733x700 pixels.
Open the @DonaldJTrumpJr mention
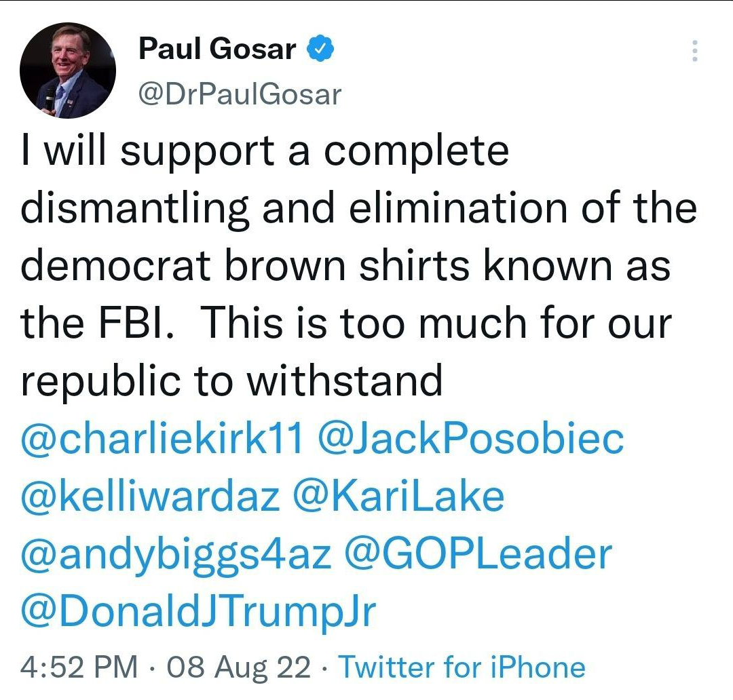pyautogui.click(x=198, y=612)
